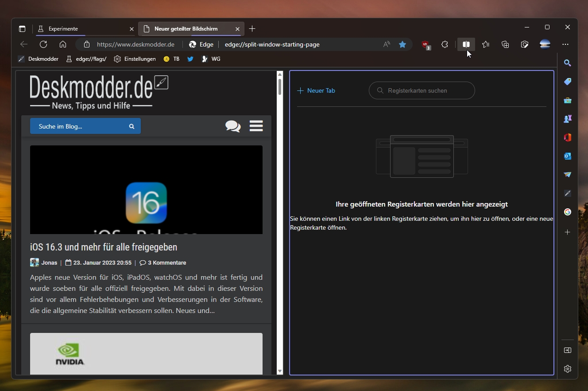This screenshot has width=588, height=391.
Task: Add a site with sidebar plus
Action: coord(568,232)
